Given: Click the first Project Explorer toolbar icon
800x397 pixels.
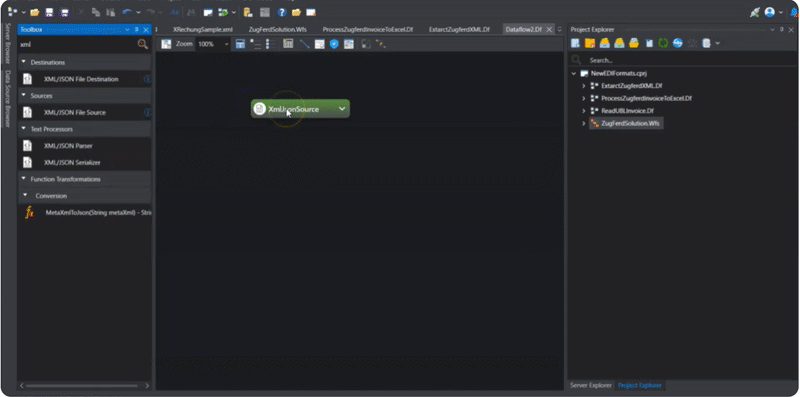Looking at the screenshot, I should [575, 43].
